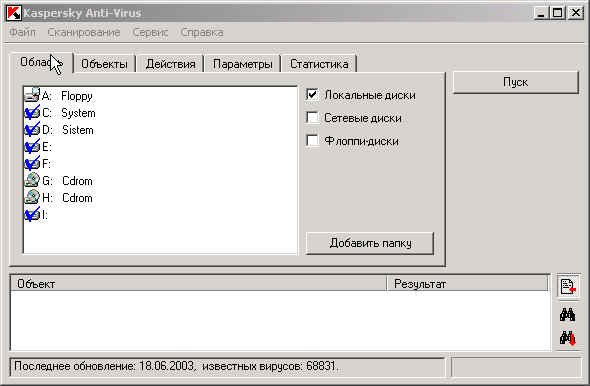Viewport: 590px width, 386px height.
Task: Switch to the Объекты tab
Action: coord(104,64)
